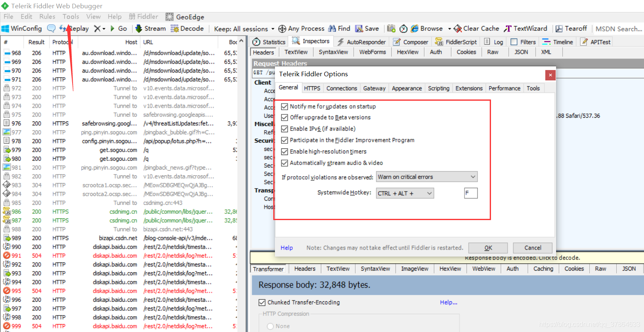Open the GeoEdge menu item
The height and width of the screenshot is (332, 644).
pos(185,17)
